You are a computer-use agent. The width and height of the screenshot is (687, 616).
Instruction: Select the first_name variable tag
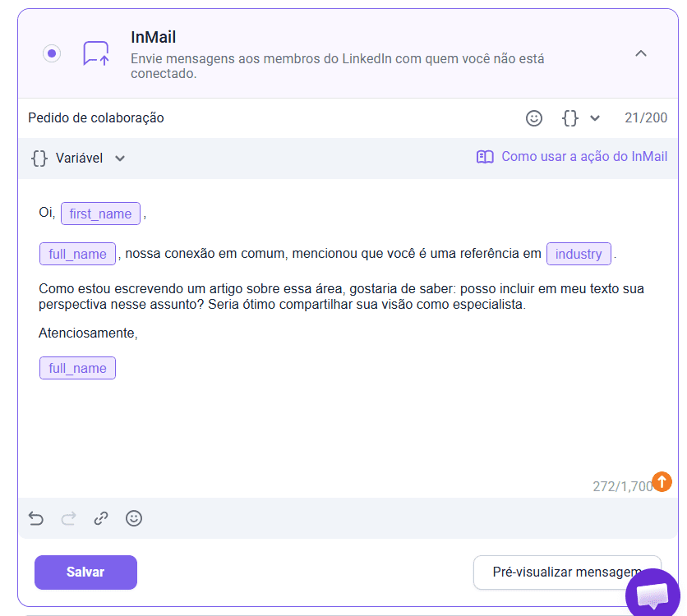coord(100,214)
